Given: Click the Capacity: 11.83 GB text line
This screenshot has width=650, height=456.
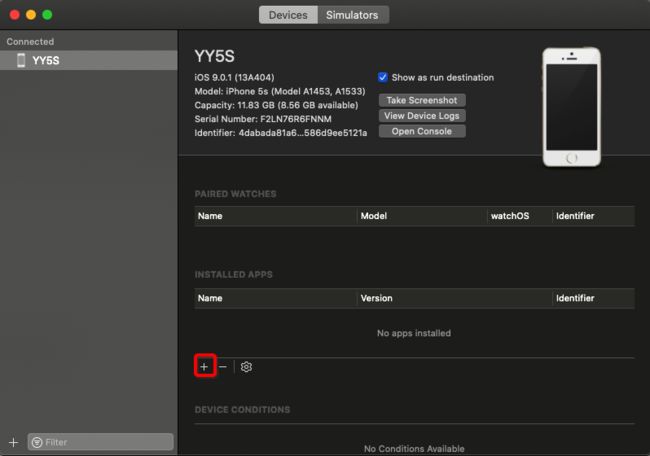Looking at the screenshot, I should [x=276, y=105].
